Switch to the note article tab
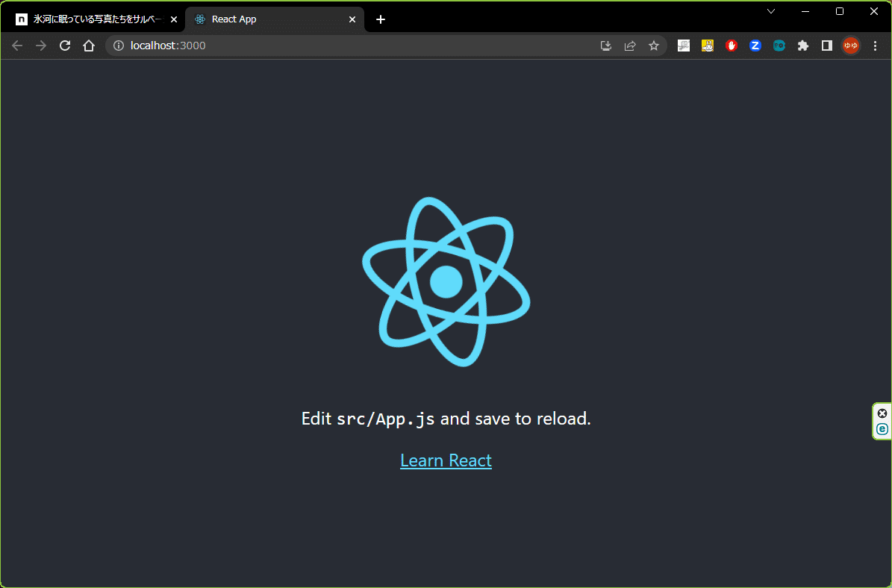The height and width of the screenshot is (588, 892). [97, 19]
